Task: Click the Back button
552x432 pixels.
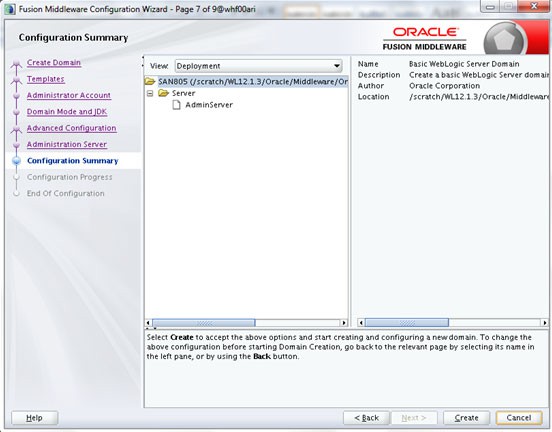Action: (x=366, y=418)
